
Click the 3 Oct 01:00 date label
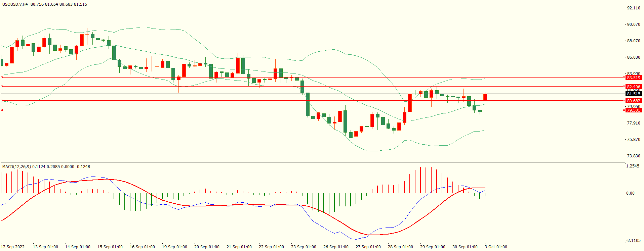(496, 247)
